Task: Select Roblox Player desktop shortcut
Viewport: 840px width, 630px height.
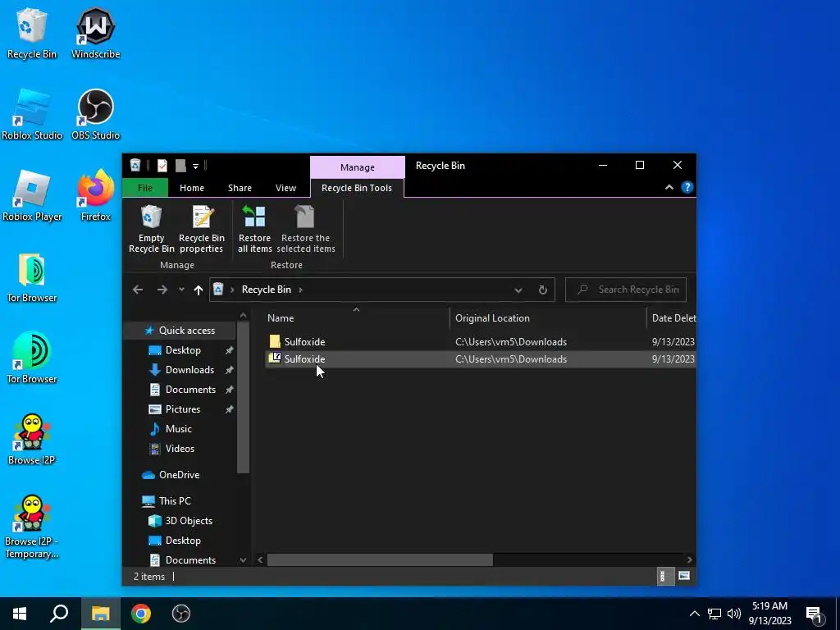Action: pyautogui.click(x=32, y=195)
